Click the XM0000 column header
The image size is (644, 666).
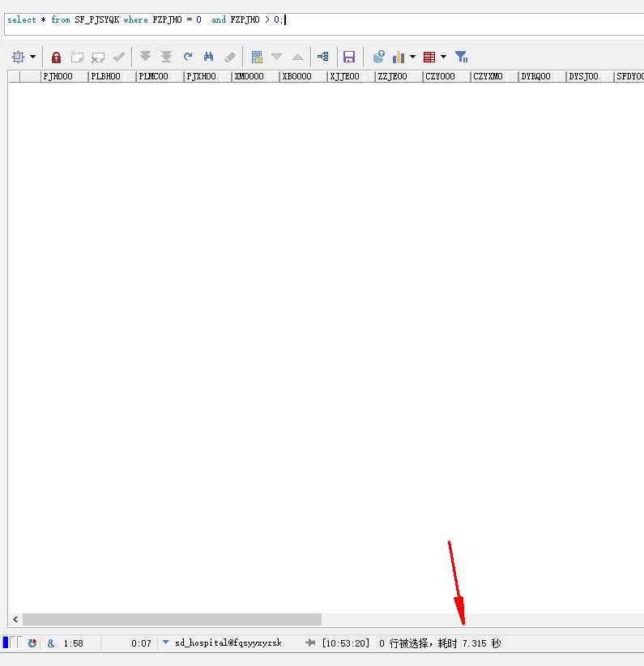(255, 76)
